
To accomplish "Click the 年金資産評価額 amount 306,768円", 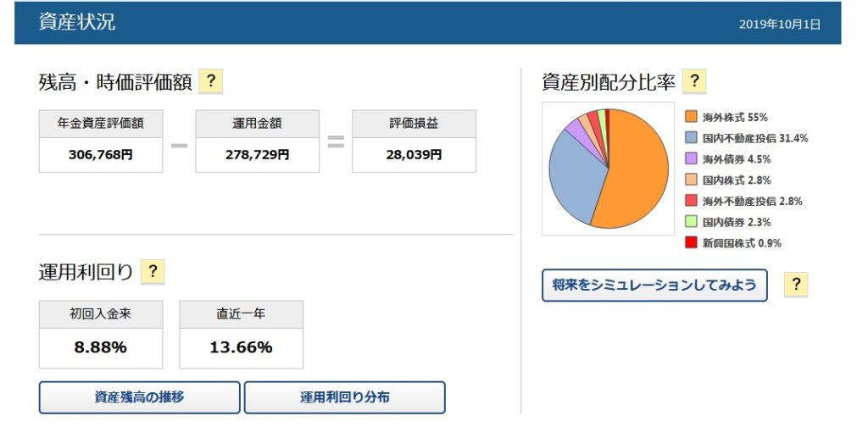I will click(x=100, y=155).
